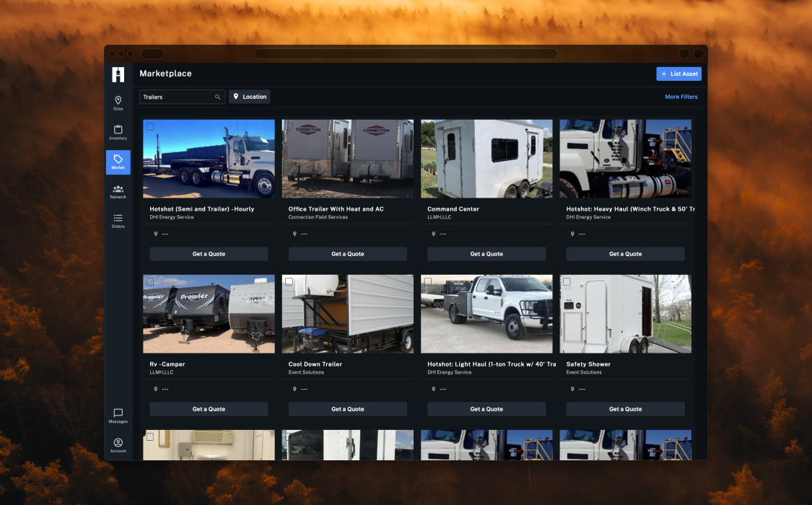The image size is (812, 505).
Task: Click title 'Rv -Camper'
Action: pyautogui.click(x=167, y=364)
